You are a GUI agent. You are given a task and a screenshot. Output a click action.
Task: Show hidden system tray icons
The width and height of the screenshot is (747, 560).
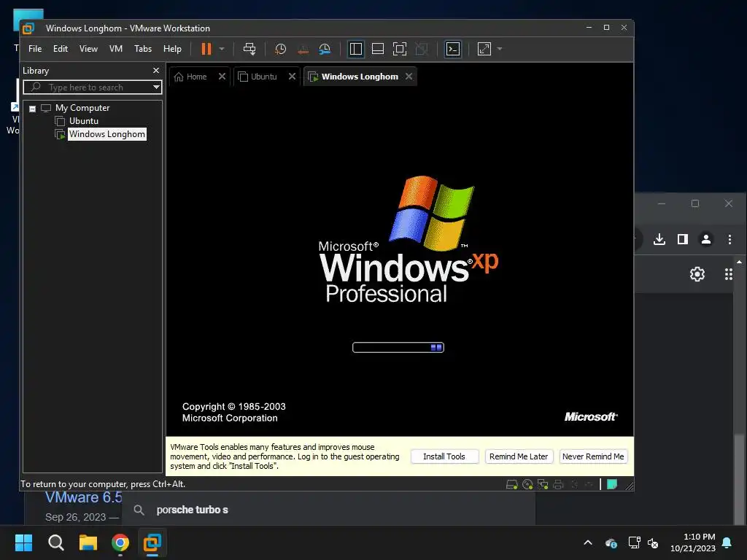coord(588,542)
